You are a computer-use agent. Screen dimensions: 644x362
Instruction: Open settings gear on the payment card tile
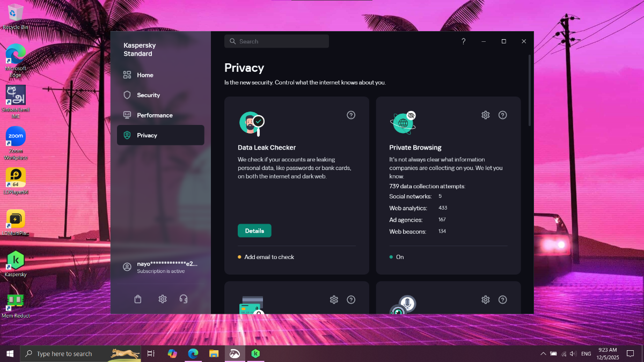tap(334, 300)
